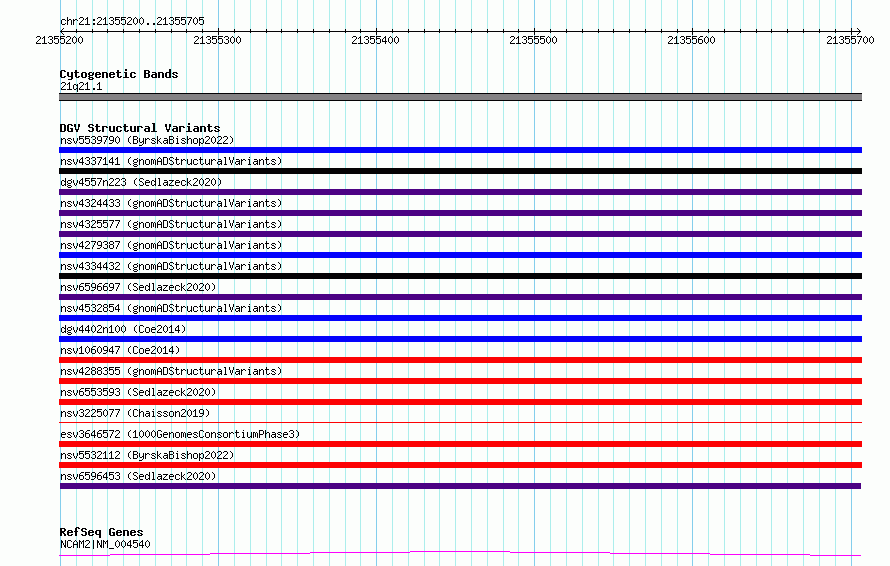The image size is (890, 566).
Task: Open variant nsv4279387 label
Action: pos(171,245)
